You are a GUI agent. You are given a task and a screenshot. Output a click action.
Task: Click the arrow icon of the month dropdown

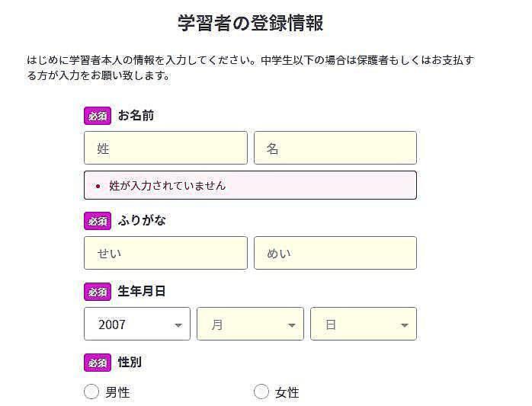coord(291,325)
